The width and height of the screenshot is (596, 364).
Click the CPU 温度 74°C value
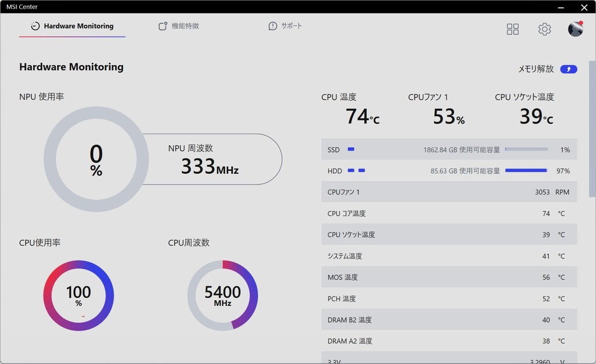(363, 116)
